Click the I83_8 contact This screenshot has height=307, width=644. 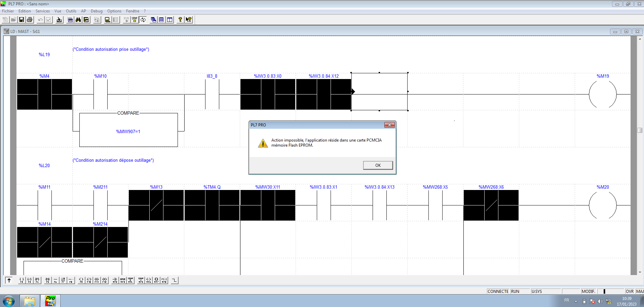click(212, 94)
